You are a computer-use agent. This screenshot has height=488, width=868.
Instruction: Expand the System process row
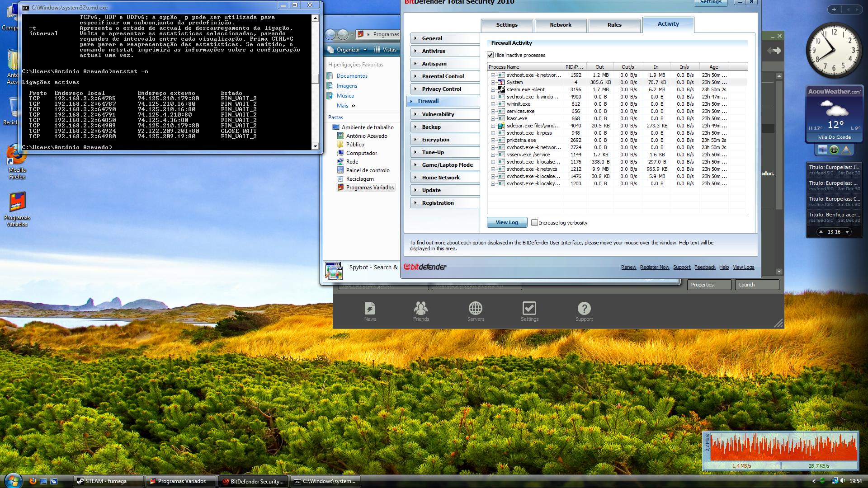(493, 82)
